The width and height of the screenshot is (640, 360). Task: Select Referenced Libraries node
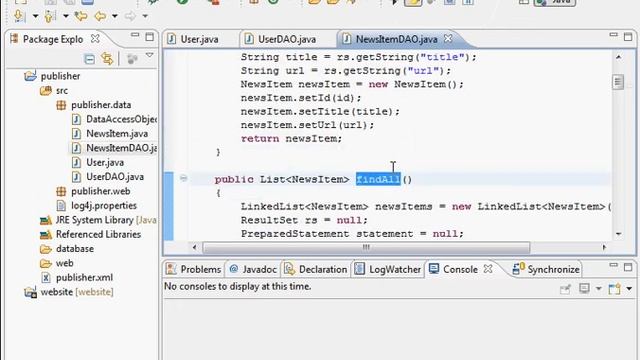pyautogui.click(x=98, y=234)
